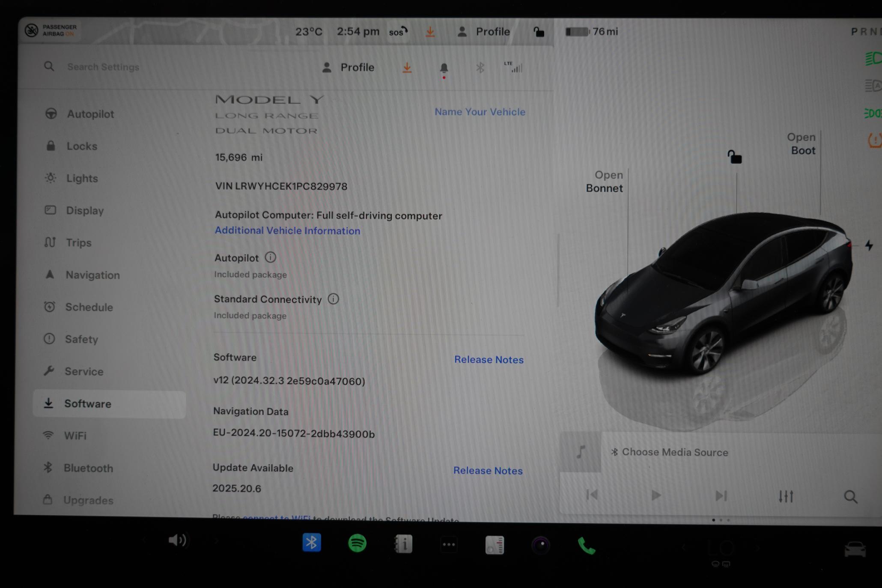Viewport: 882px width, 588px height.
Task: Open Additional Vehicle Information link
Action: point(287,230)
